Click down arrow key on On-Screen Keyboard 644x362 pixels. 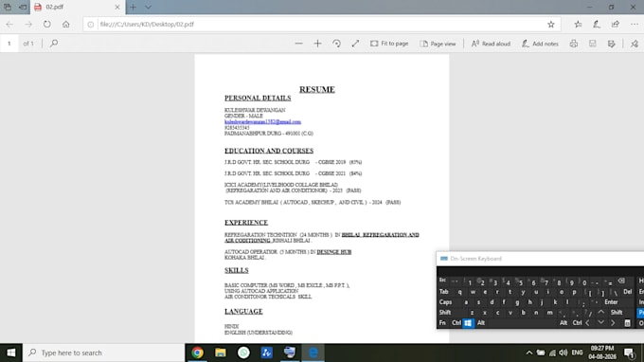(600, 323)
